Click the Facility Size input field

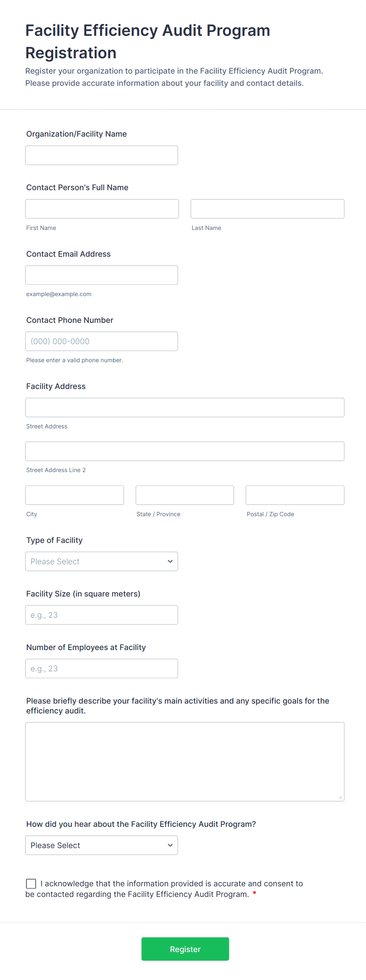pyautogui.click(x=101, y=615)
